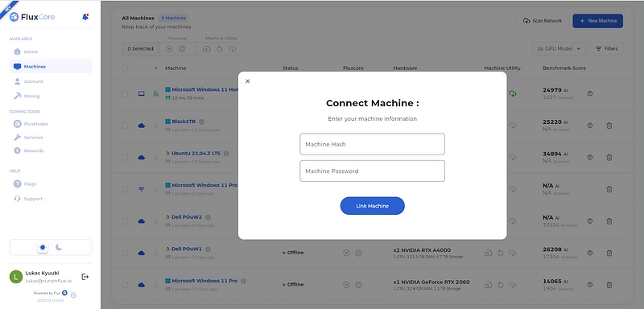Click the delete trash icon for Dell POuW1
Image resolution: width=644 pixels, height=309 pixels.
(x=609, y=253)
